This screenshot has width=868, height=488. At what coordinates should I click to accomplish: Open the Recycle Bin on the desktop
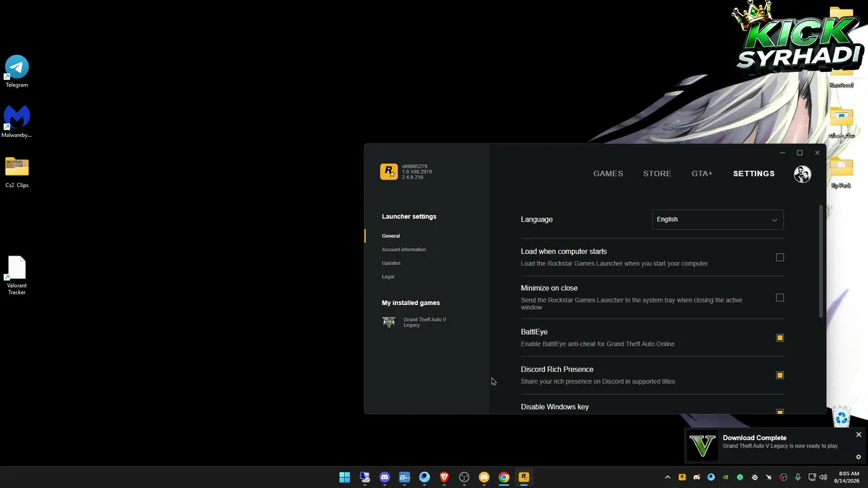842,418
